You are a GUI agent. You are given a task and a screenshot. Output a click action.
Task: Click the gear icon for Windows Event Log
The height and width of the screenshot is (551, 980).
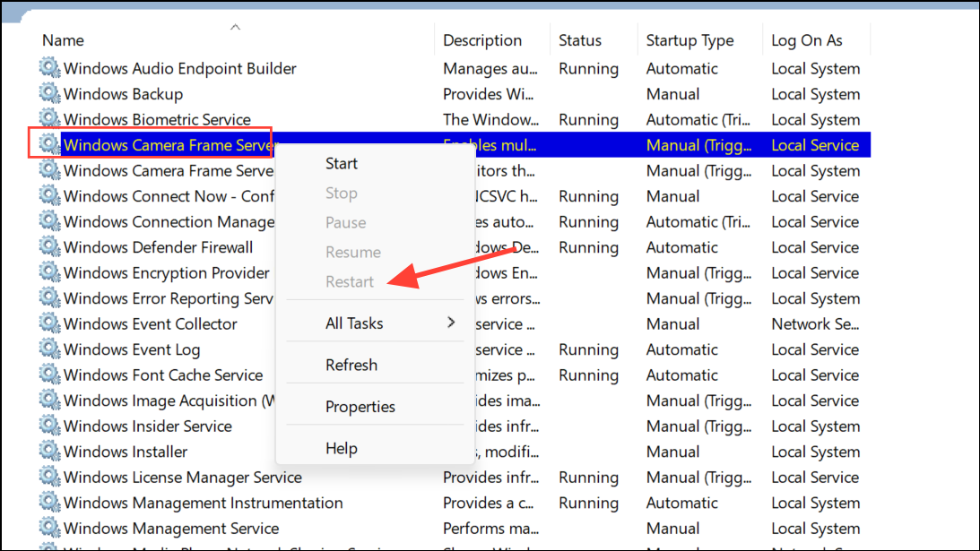49,349
